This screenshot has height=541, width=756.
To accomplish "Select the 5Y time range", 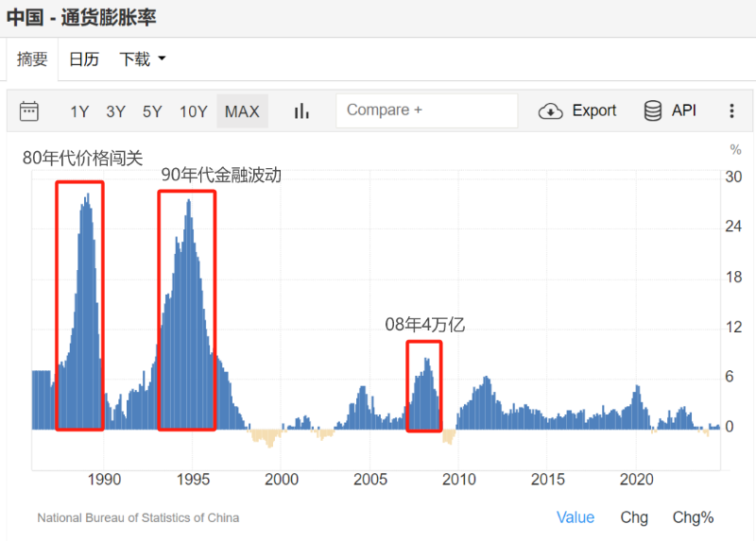I will pos(152,111).
